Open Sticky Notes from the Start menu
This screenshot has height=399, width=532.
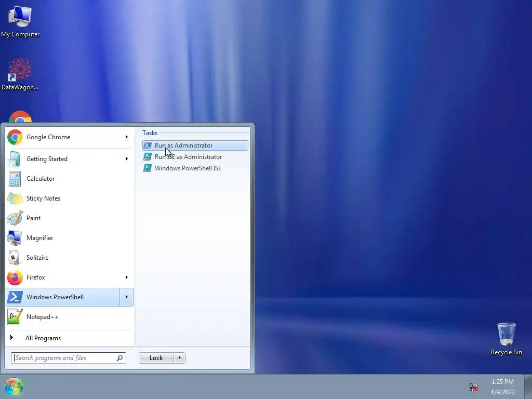pyautogui.click(x=70, y=198)
